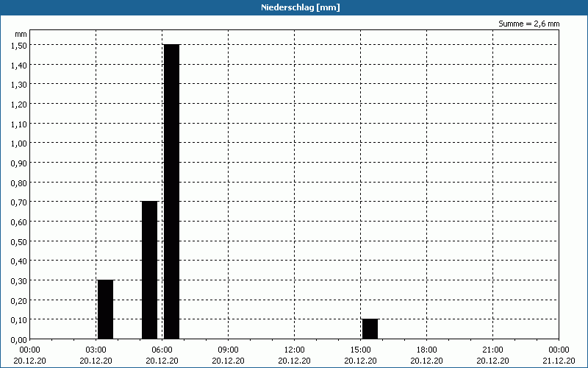The height and width of the screenshot is (368, 588).
Task: Select the tallest bar reaching 1,50 mm
Action: tap(171, 192)
